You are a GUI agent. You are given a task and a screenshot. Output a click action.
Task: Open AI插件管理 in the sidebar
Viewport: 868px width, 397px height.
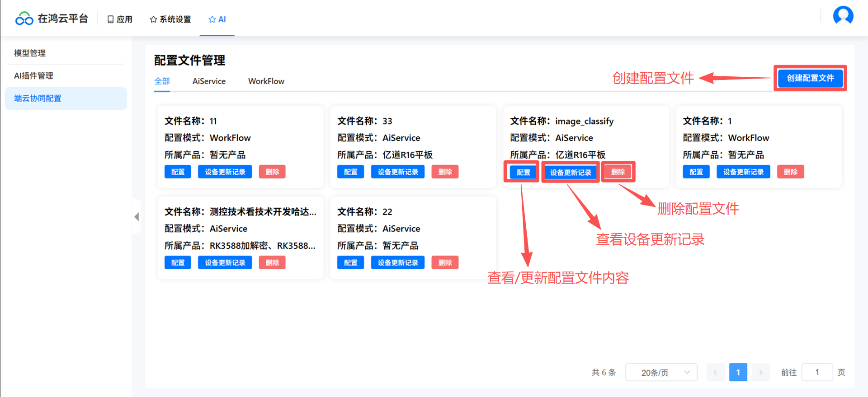pyautogui.click(x=33, y=76)
